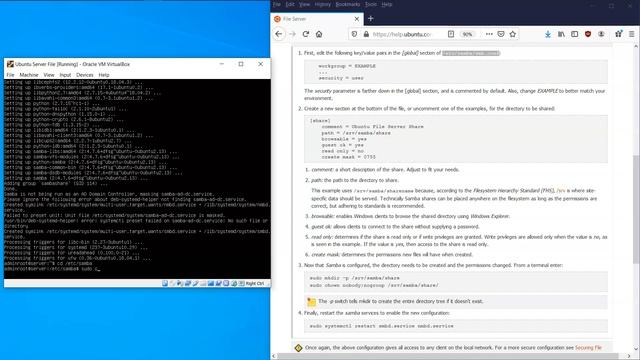Open page actions three-dot menu
The height and width of the screenshot is (360, 640).
489,34
